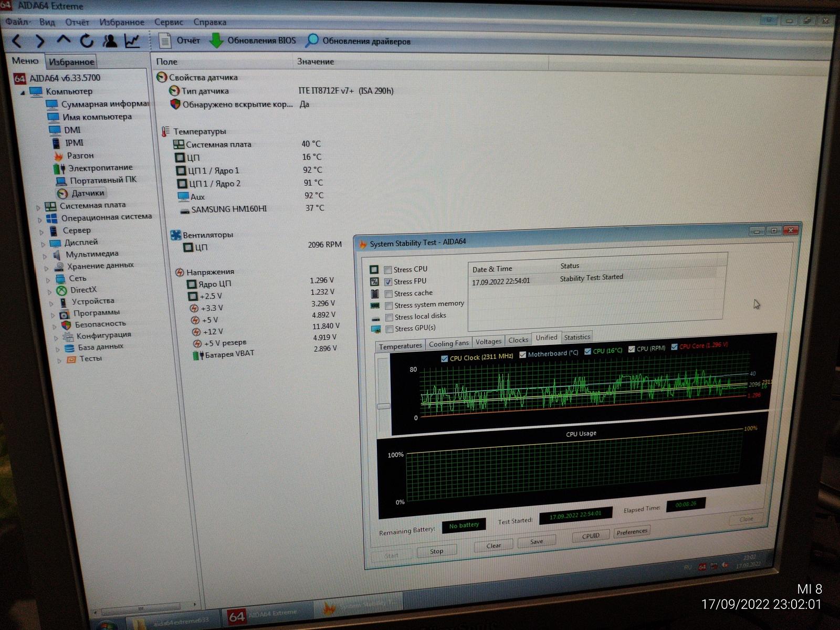Open the user accounts toolbar icon

point(110,40)
